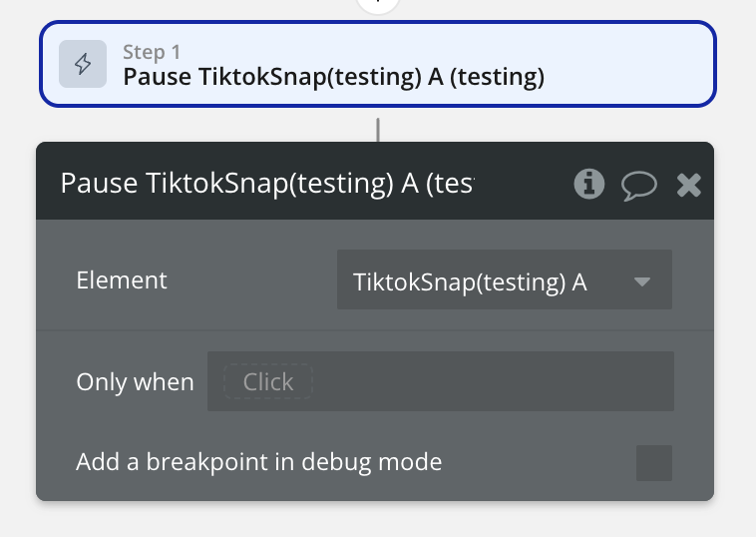
Task: Click the connector line below Step 1
Action: click(377, 129)
